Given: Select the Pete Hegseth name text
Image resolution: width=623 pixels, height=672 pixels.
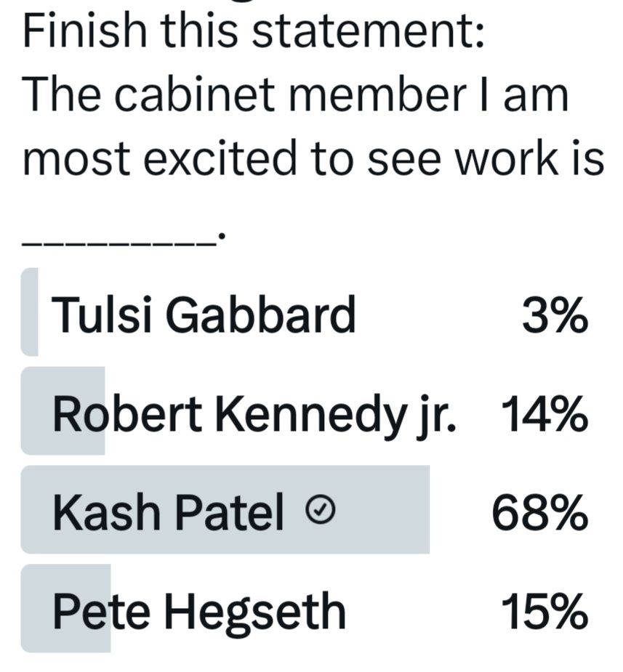Looking at the screenshot, I should [199, 612].
